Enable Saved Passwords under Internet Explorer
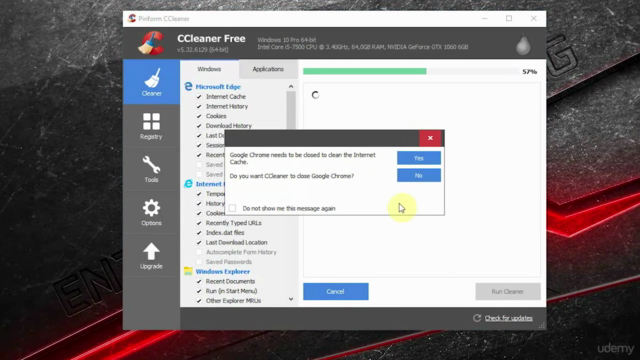Screen dimensions: 640x360 [199, 262]
